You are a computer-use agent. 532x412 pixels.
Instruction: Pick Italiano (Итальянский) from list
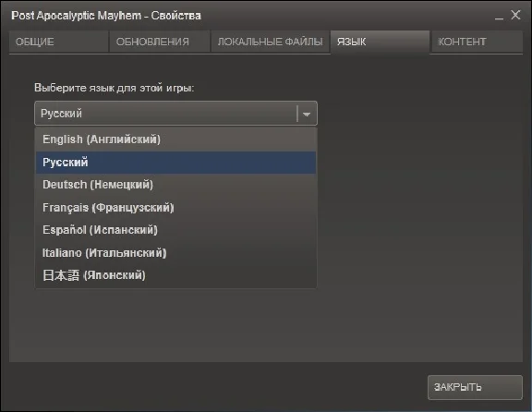pyautogui.click(x=175, y=253)
